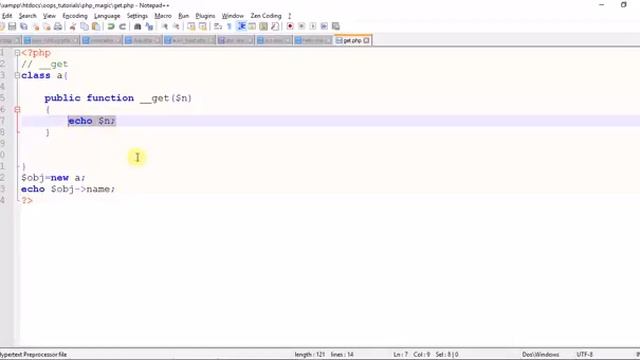Click 'Col : 9' in status bar
This screenshot has height=360, width=640.
coord(422,354)
